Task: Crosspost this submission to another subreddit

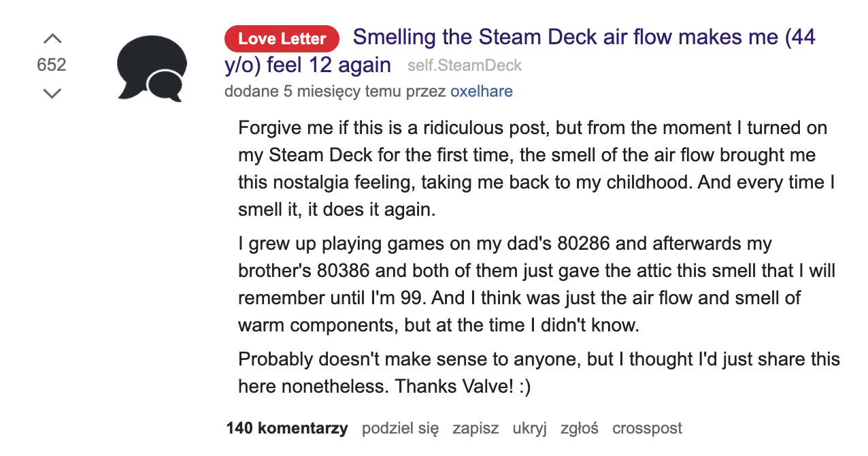Action: coord(647,428)
